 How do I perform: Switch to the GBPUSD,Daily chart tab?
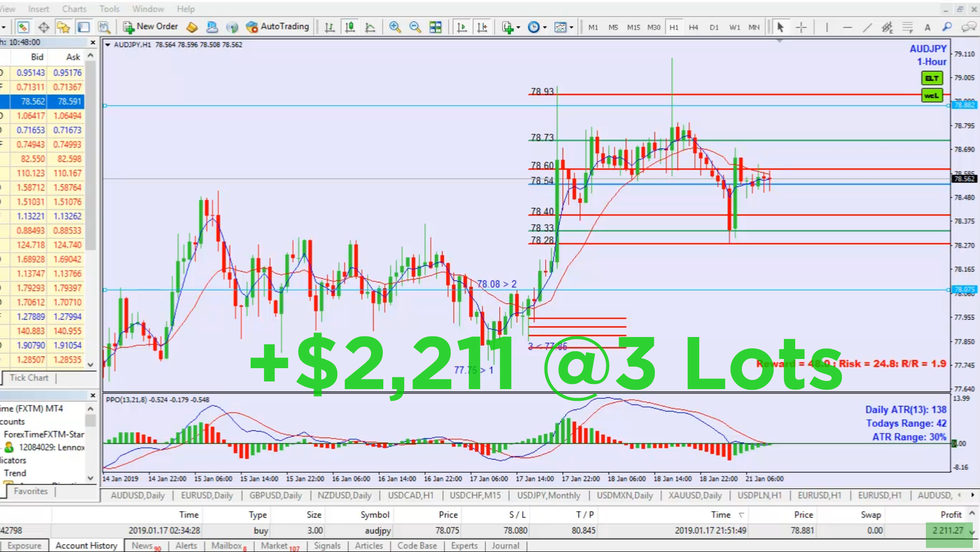[x=276, y=495]
